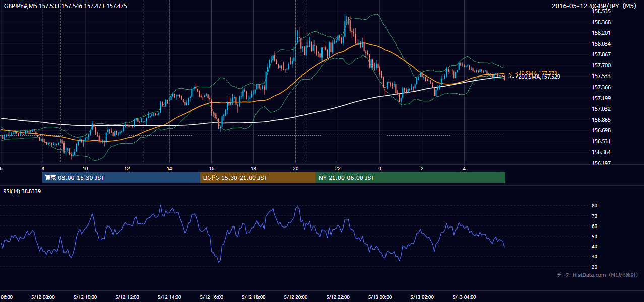Click the RSI scale value 20
Image resolution: width=644 pixels, height=302 pixels.
594,267
